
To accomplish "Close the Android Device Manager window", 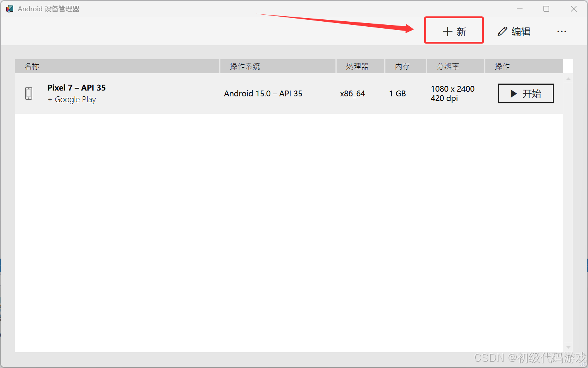I will point(574,9).
